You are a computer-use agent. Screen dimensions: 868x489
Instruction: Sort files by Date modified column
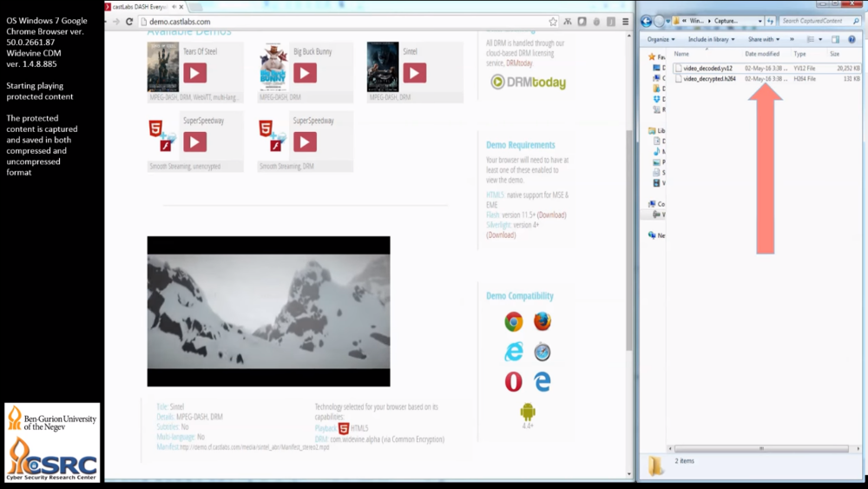(x=762, y=54)
